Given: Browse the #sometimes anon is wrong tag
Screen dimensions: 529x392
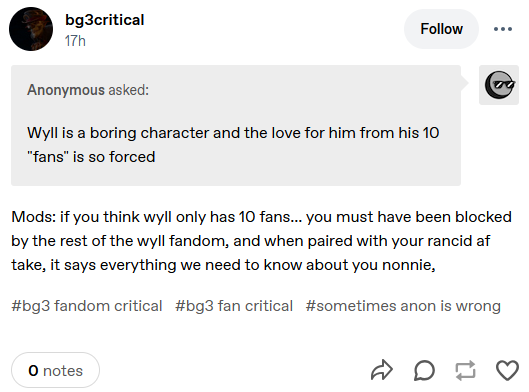Looking at the screenshot, I should coord(403,306).
